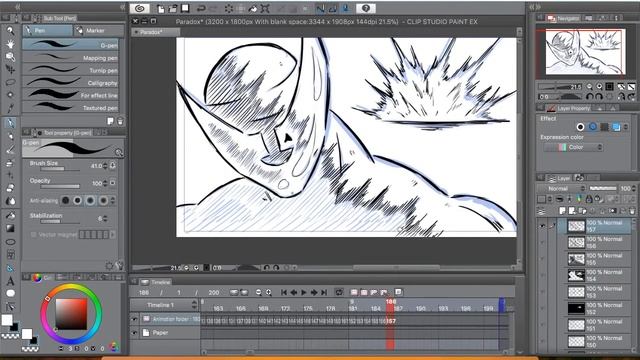This screenshot has height=360, width=640.
Task: Toggle the Animation folder track eye
Action: pos(134,319)
